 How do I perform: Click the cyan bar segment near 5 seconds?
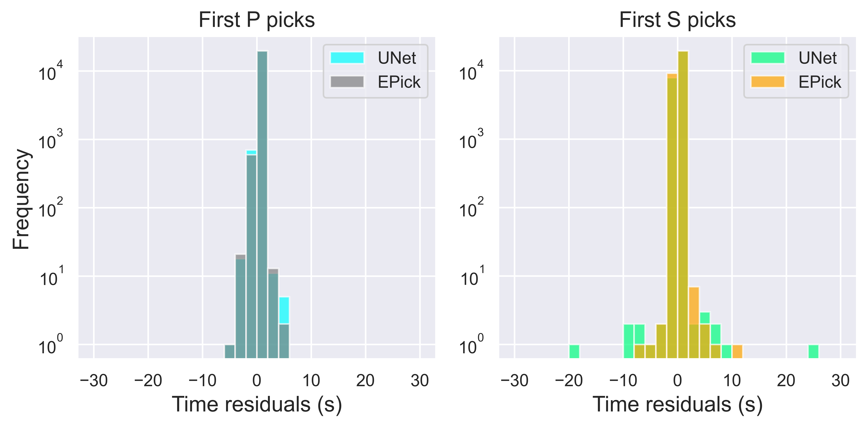tap(284, 310)
